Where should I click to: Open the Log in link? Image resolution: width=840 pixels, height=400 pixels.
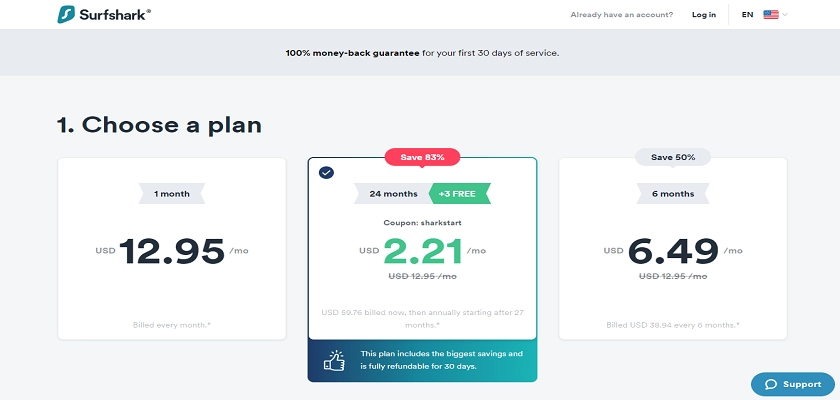tap(704, 14)
